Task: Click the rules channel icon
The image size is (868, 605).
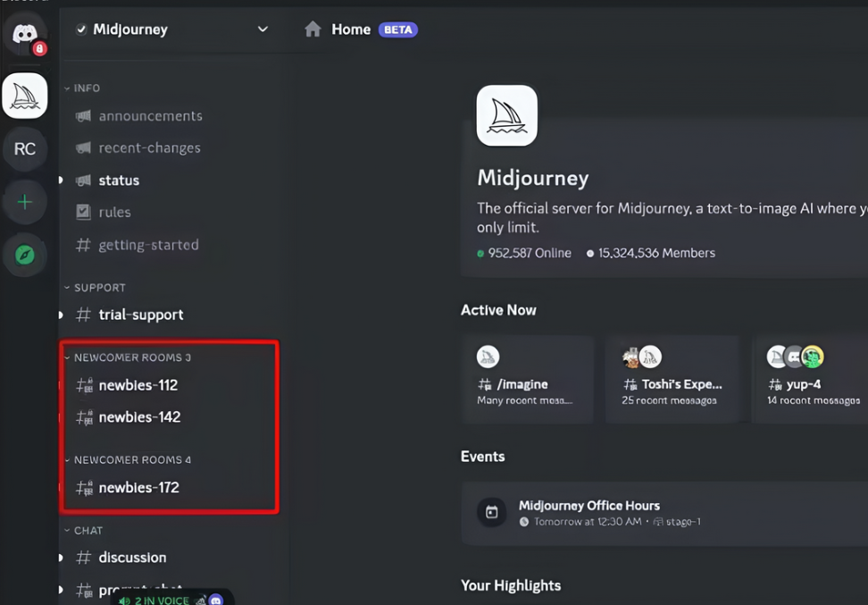Action: [84, 212]
